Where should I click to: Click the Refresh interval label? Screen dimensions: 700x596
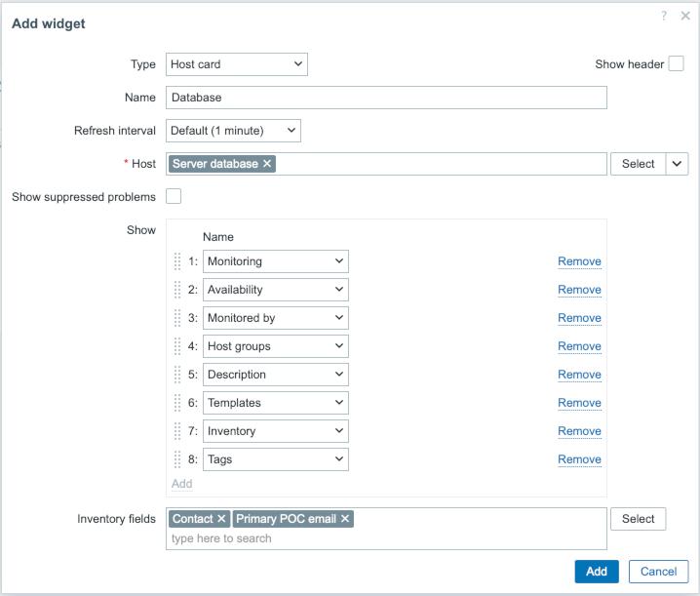coord(115,131)
